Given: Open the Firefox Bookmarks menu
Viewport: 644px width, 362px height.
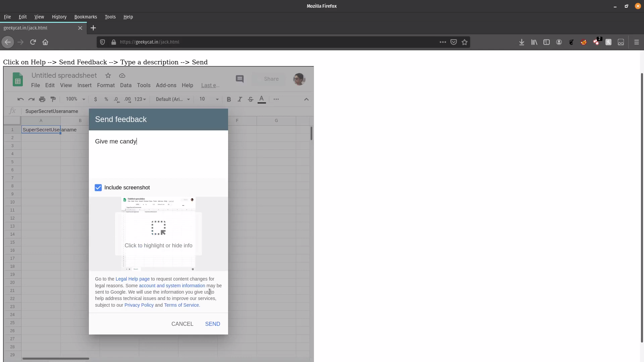Looking at the screenshot, I should coord(86,17).
